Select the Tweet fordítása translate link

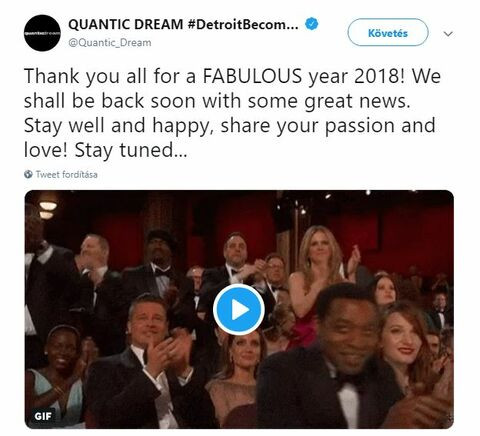pos(66,174)
